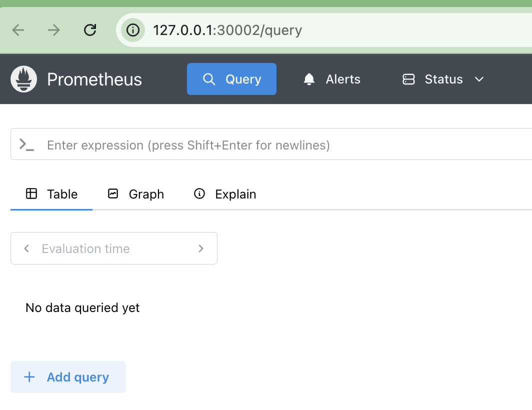Click the terminal prompt icon in expression box

[x=26, y=144]
